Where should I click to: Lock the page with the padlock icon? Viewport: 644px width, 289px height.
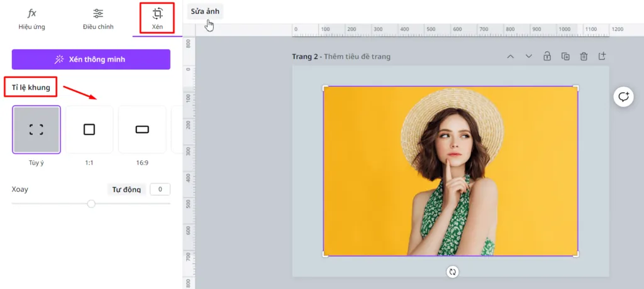point(547,57)
